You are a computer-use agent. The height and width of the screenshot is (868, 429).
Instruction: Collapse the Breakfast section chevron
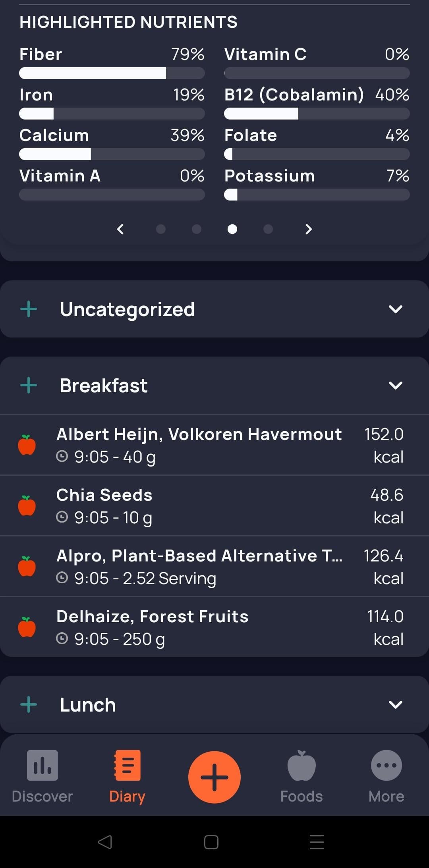click(395, 385)
